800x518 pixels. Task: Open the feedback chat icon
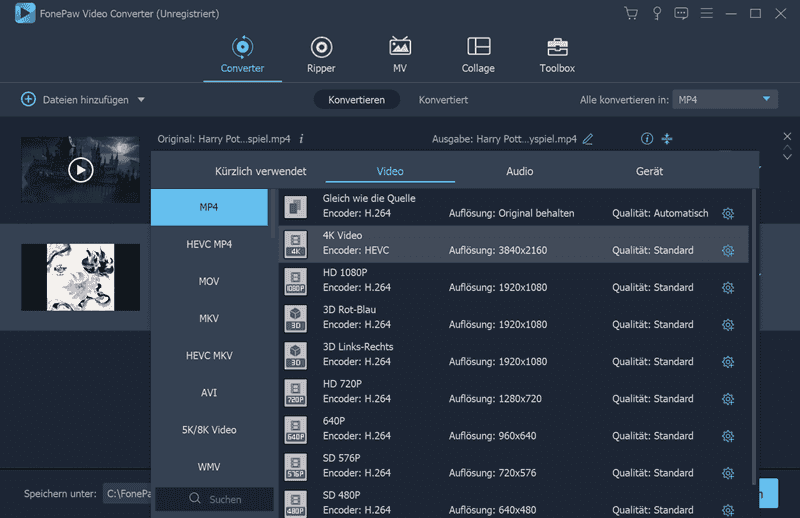[681, 13]
